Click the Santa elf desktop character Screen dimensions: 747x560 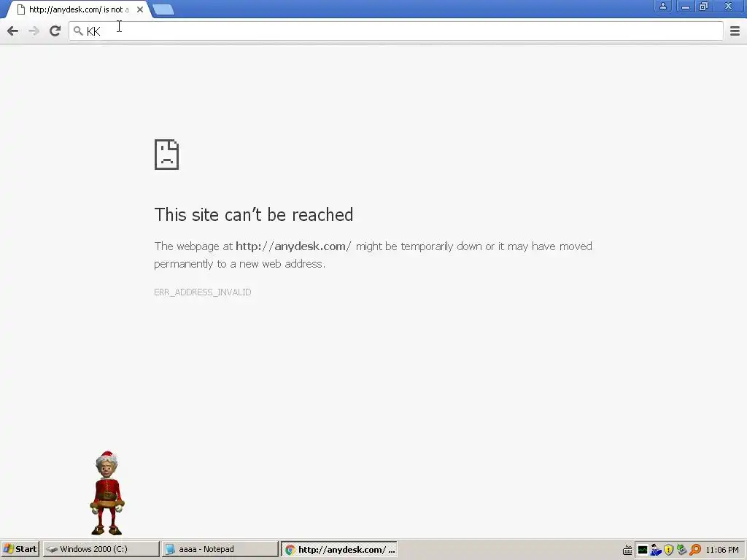107,494
